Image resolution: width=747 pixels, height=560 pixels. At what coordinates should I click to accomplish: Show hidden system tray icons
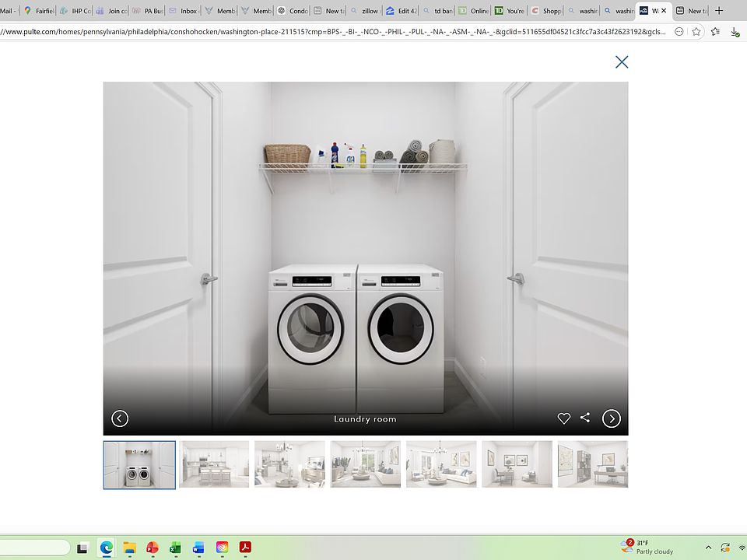(x=708, y=548)
